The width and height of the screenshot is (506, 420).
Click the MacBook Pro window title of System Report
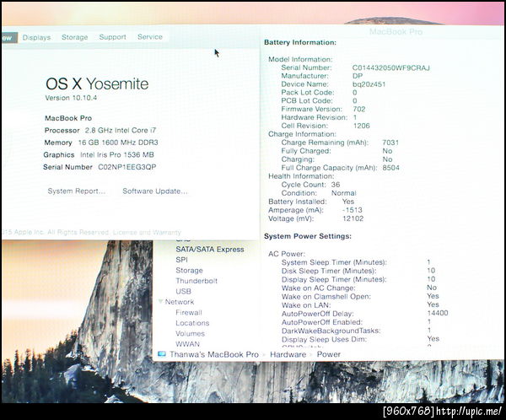(x=396, y=32)
